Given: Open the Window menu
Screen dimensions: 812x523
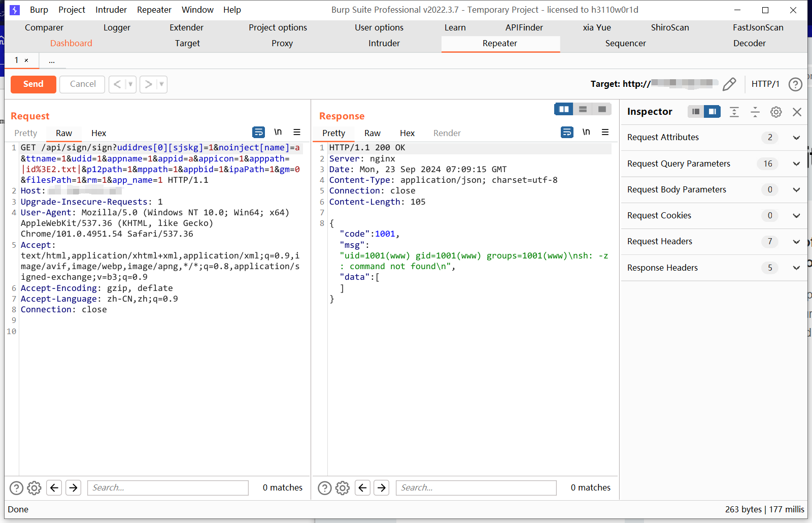Looking at the screenshot, I should click(197, 10).
